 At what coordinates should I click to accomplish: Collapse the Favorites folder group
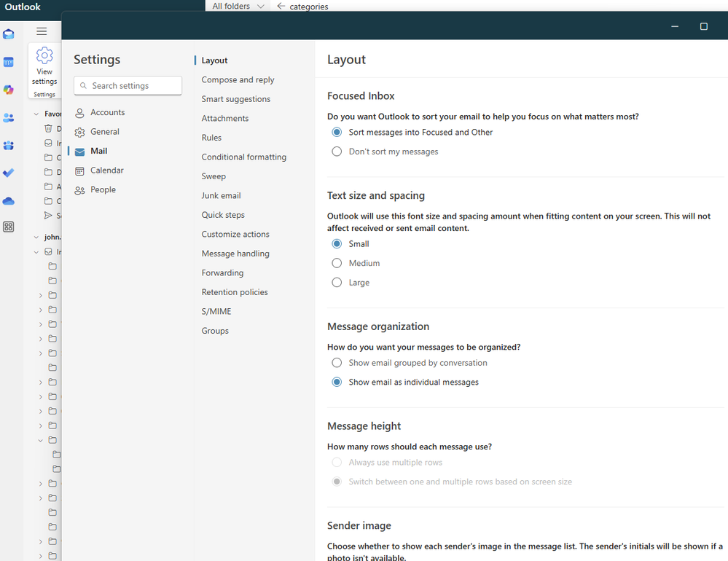tap(36, 114)
